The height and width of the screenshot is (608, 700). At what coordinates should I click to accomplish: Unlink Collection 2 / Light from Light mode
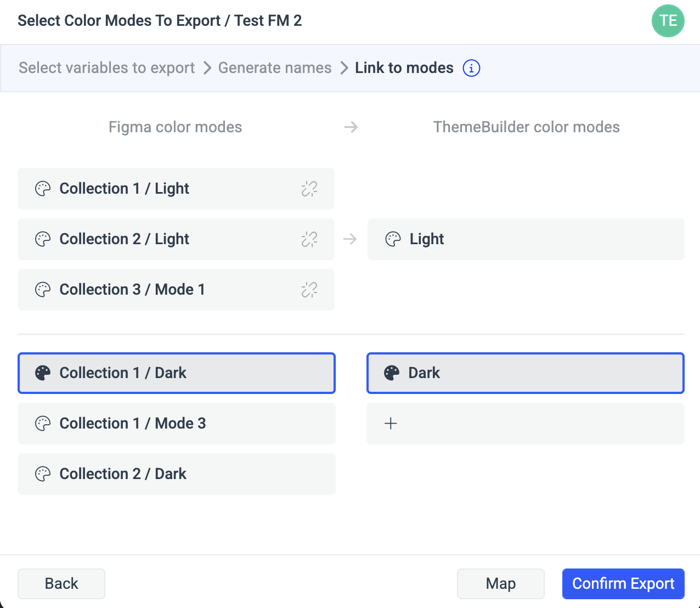pyautogui.click(x=309, y=239)
